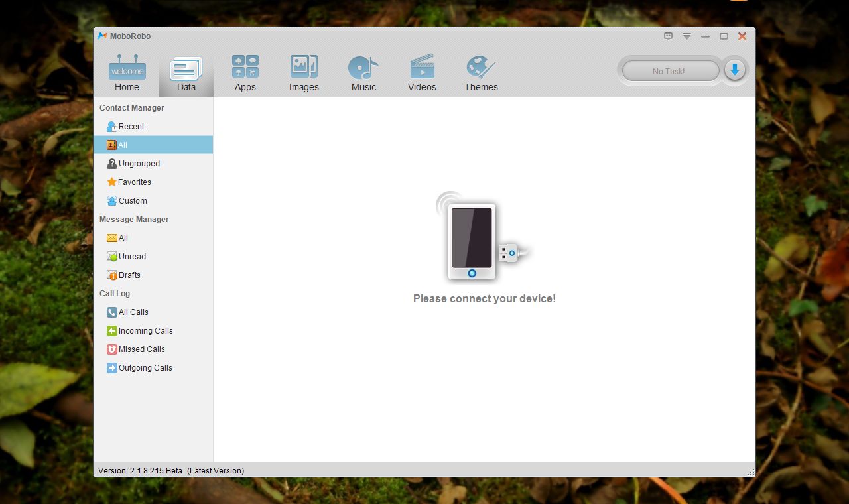849x504 pixels.
Task: Switch to the Data tab
Action: [x=186, y=73]
